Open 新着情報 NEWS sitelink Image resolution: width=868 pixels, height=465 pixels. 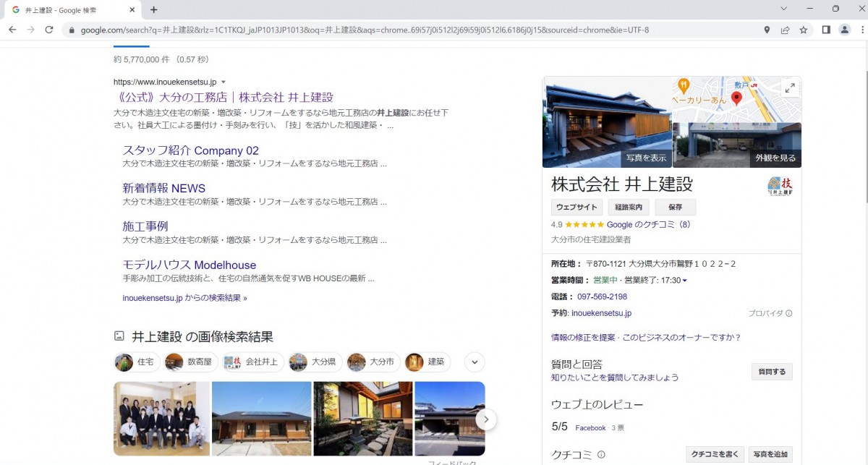pos(164,188)
